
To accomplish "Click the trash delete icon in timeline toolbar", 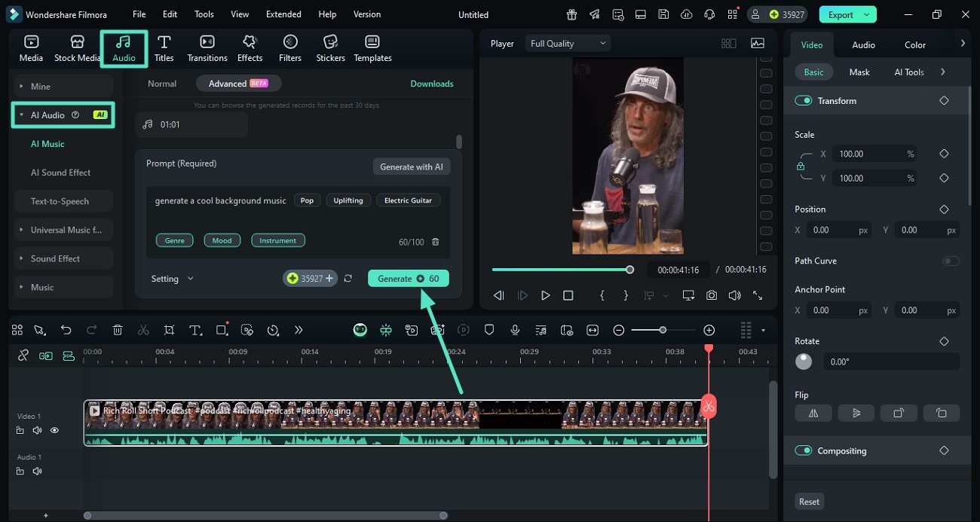I will coord(118,330).
